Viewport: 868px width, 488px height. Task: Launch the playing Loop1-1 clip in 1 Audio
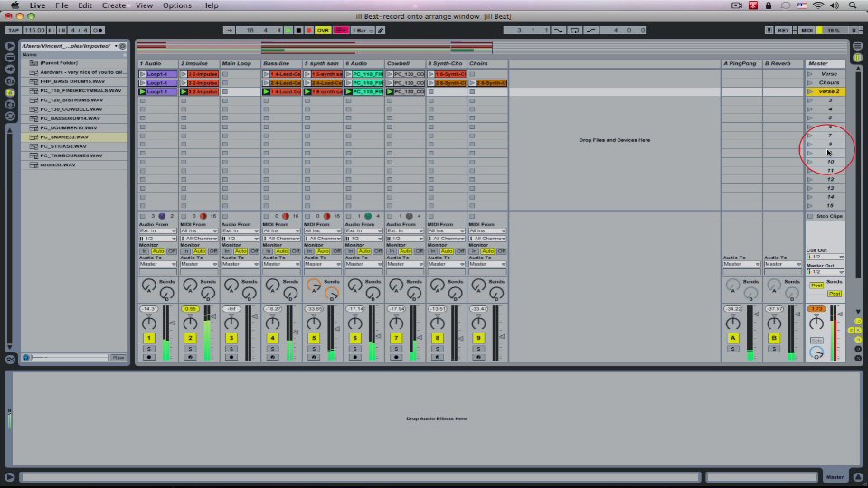142,91
